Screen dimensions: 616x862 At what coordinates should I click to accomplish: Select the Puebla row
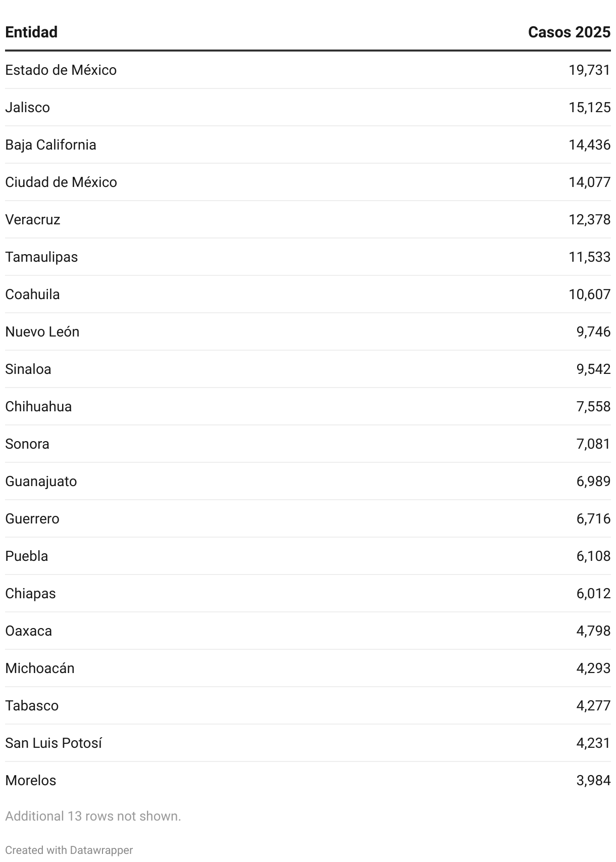[308, 556]
